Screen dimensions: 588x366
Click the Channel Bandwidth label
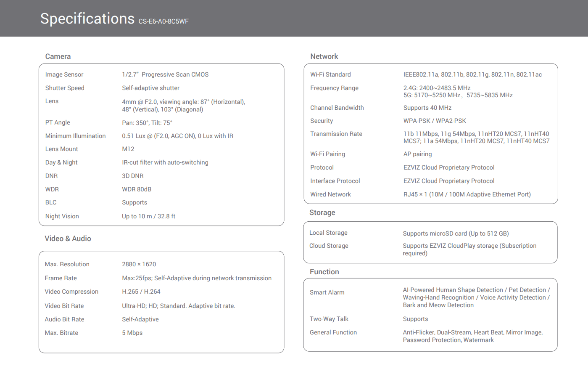point(337,108)
